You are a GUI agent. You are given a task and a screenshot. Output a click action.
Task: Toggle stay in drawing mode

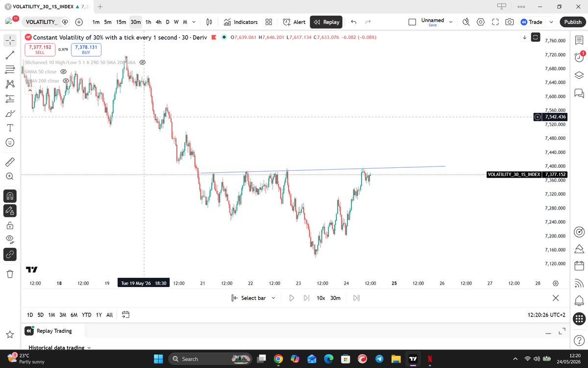(10, 210)
